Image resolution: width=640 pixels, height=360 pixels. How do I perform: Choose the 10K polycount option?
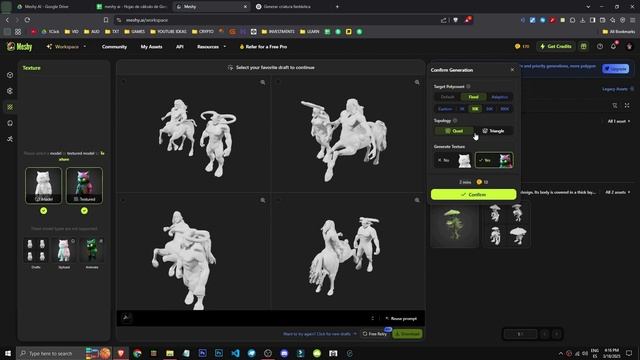pos(475,109)
